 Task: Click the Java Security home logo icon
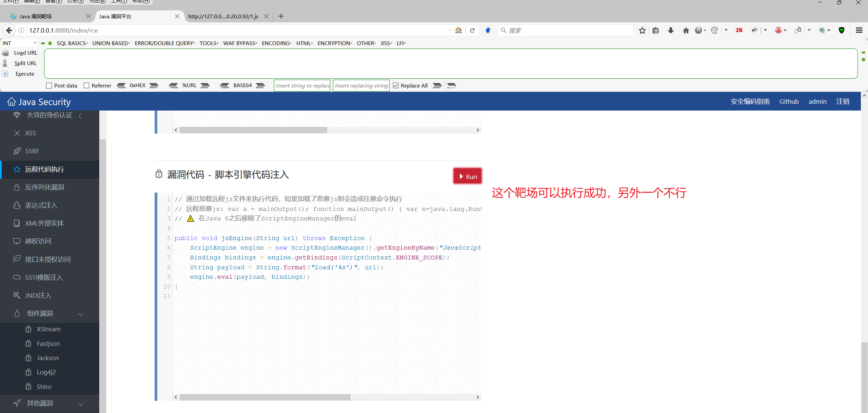[12, 102]
